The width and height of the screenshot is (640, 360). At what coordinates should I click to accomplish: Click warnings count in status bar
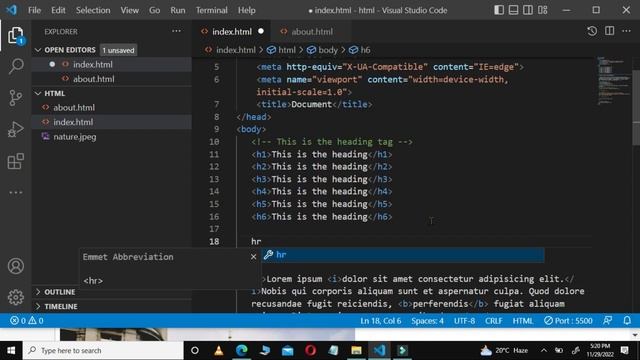[x=36, y=321]
